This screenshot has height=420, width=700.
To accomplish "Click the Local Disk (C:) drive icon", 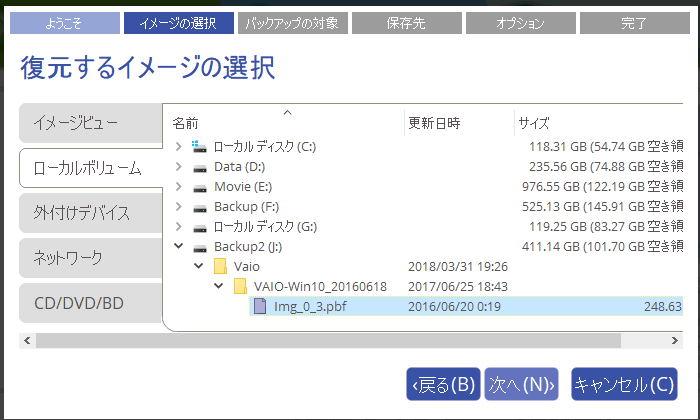I will coord(200,147).
